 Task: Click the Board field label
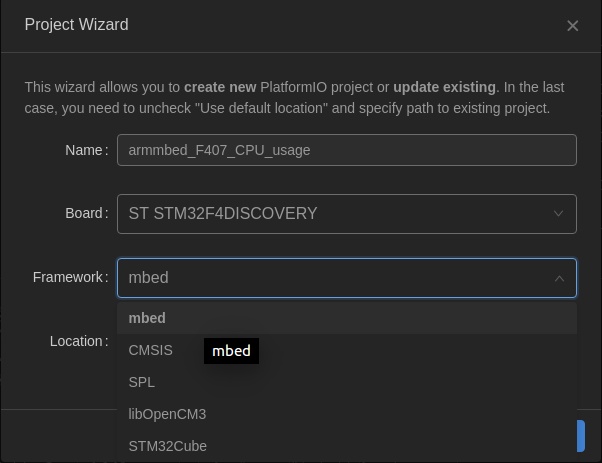tap(85, 213)
